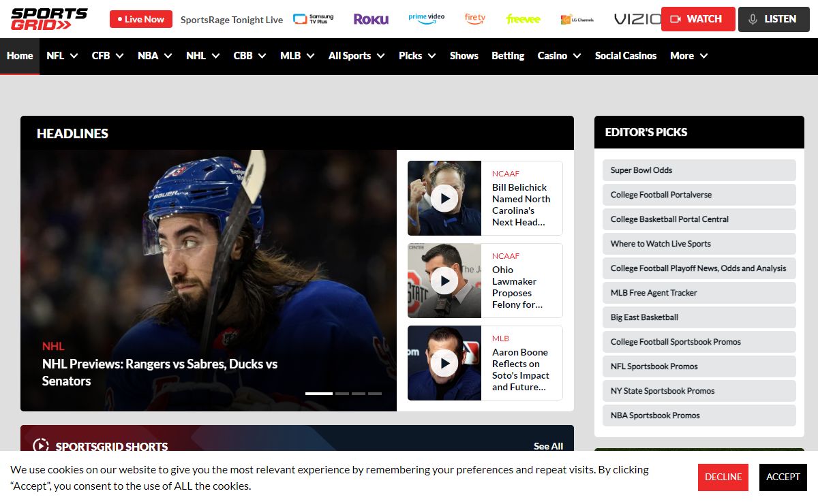Play the Ohio Lawmaker video
The width and height of the screenshot is (818, 504).
(444, 281)
